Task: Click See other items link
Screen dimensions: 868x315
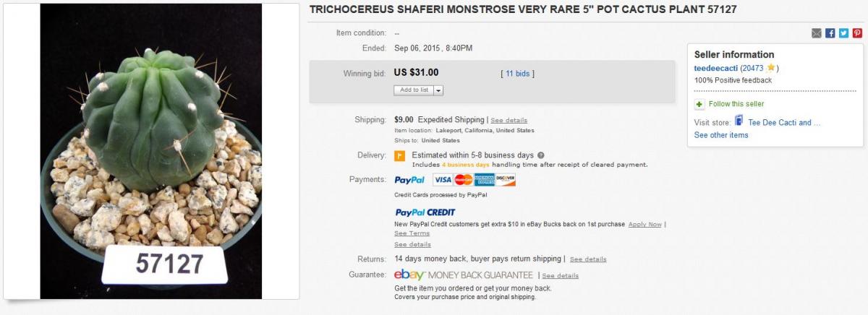Action: coord(721,135)
